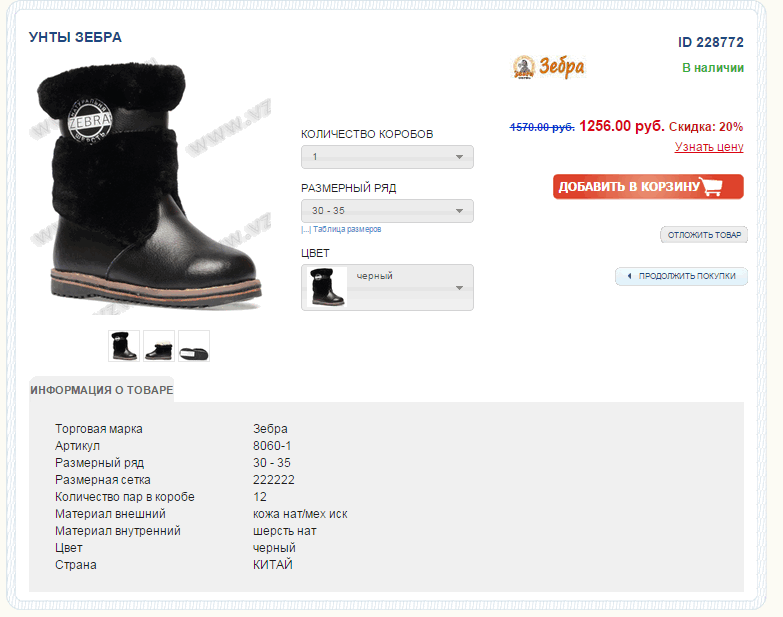Click the ID 228772 product label
This screenshot has width=783, height=617.
coord(711,42)
